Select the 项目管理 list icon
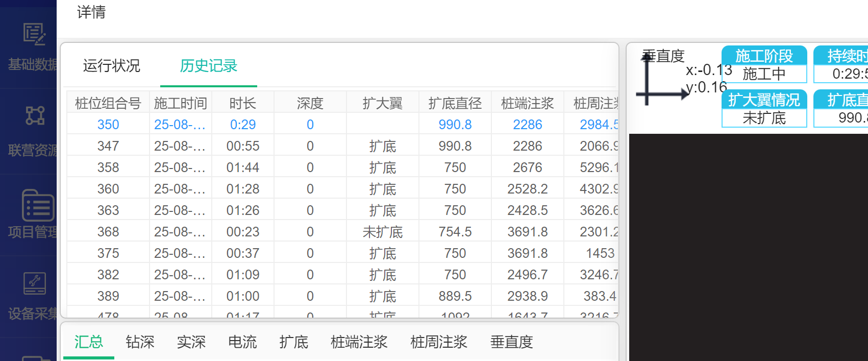 38,205
